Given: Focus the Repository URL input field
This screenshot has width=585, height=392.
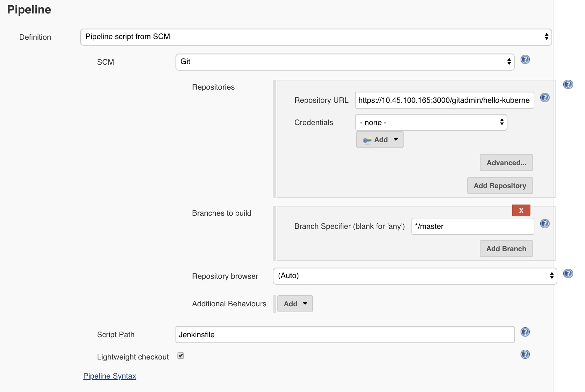Looking at the screenshot, I should 444,100.
